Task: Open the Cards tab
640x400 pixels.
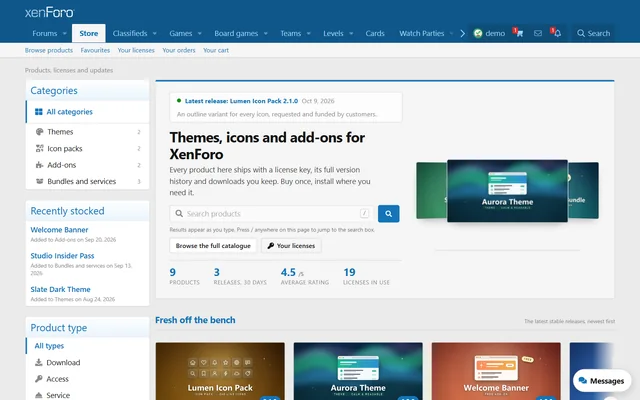Action: pyautogui.click(x=375, y=33)
